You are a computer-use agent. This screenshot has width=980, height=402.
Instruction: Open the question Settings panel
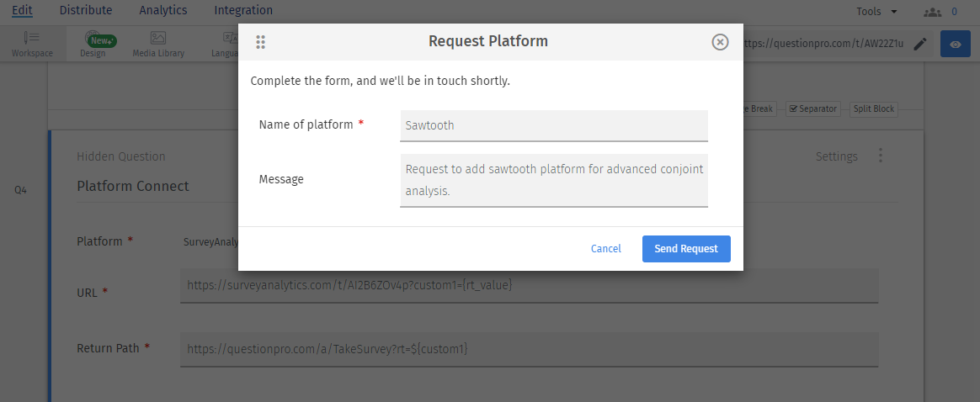point(836,156)
